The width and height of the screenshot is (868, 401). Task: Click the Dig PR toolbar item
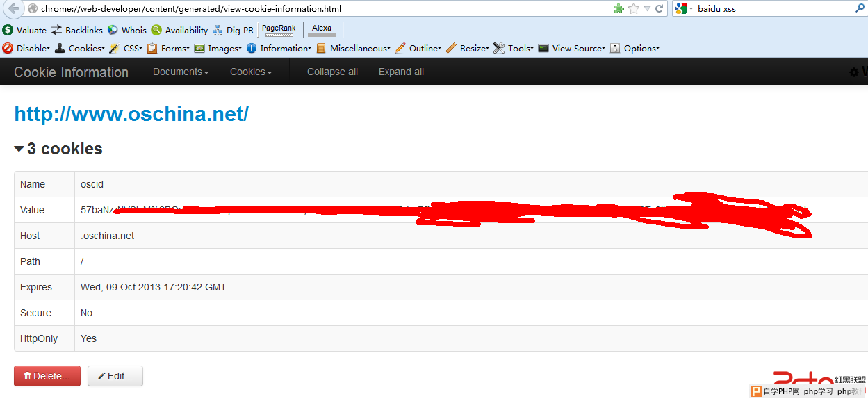(234, 30)
